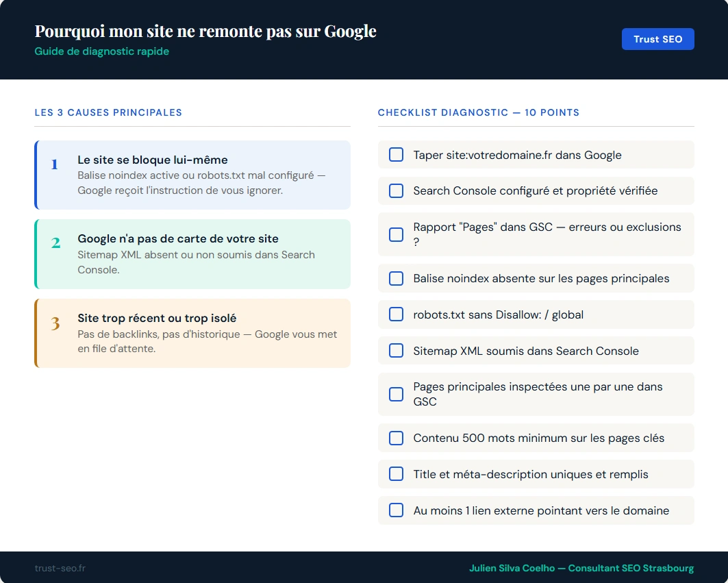
Task: Check Title et méta-description uniques item
Action: (396, 474)
